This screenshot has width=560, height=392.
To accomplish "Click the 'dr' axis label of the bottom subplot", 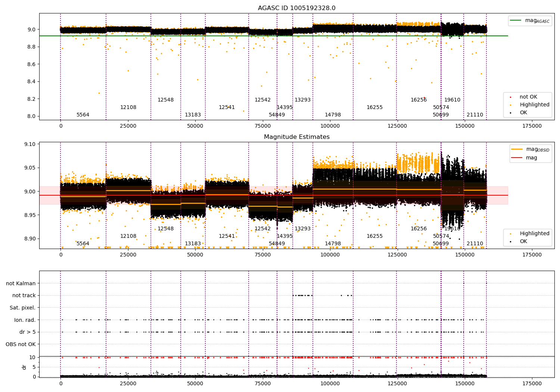I will [x=24, y=367].
